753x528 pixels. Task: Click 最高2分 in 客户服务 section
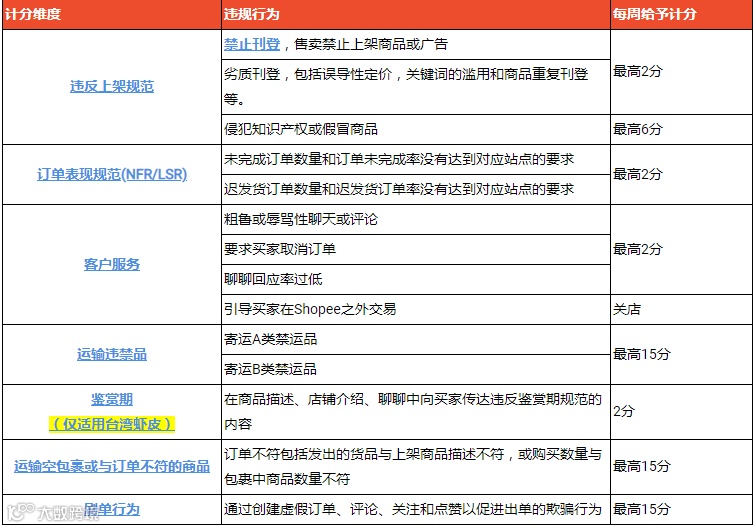(x=681, y=249)
